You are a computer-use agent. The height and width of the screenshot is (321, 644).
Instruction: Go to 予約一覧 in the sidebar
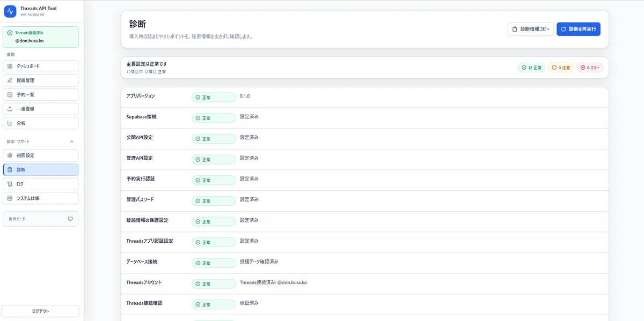[x=41, y=94]
